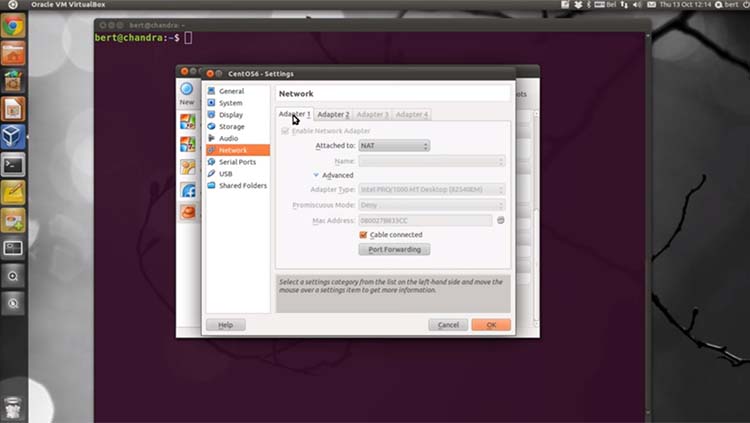Open the Home Folder launcher icon
Viewport: 750px width, 423px height.
click(13, 53)
